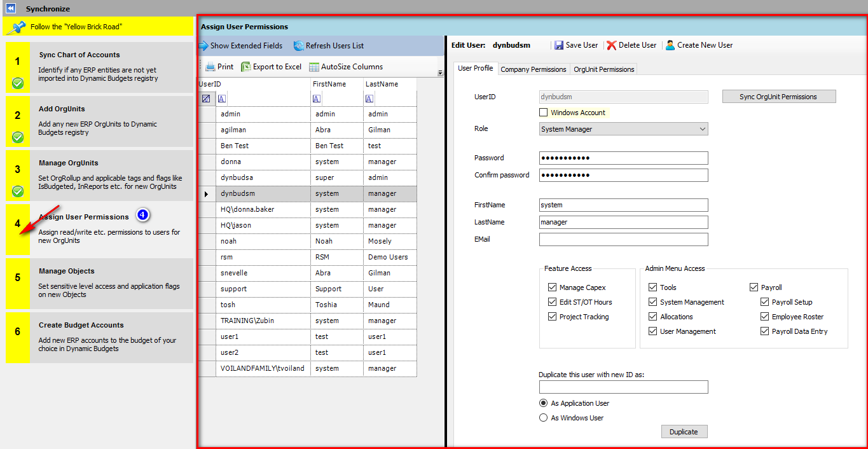Select the As Application User radio button
Screen dimensions: 868x449
[543, 403]
